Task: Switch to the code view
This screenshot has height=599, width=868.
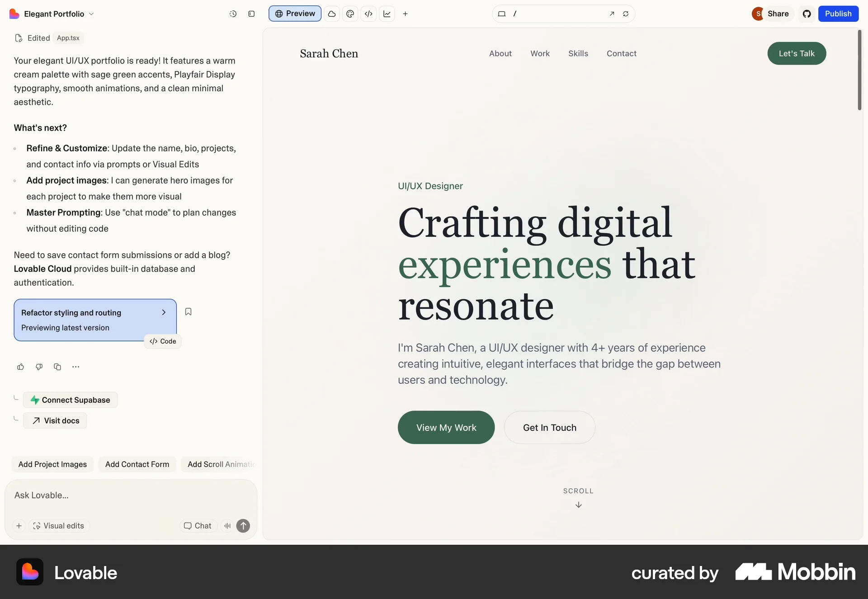Action: click(369, 14)
